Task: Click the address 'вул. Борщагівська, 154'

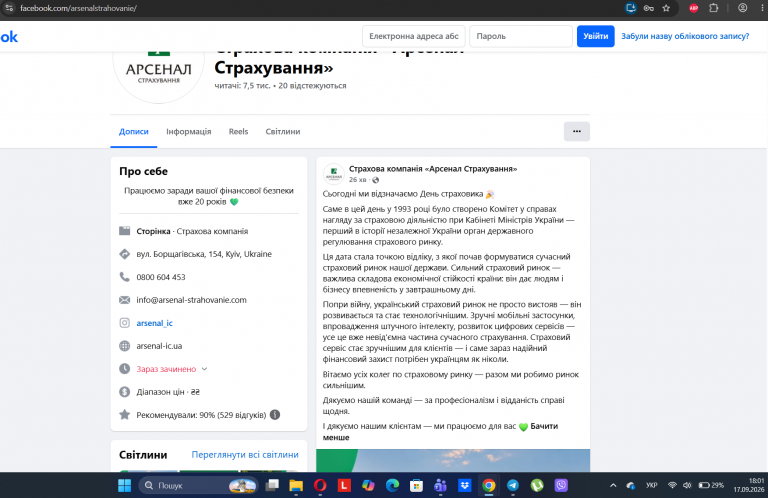Action: [204, 254]
